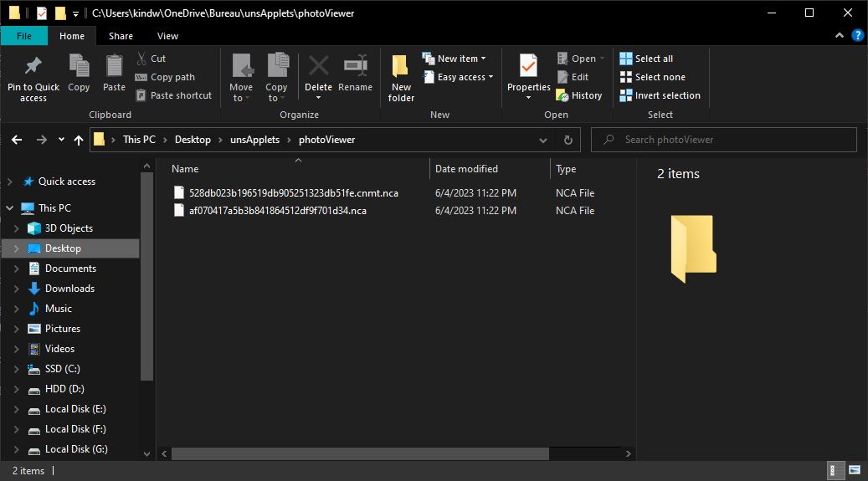Click the Paste icon in Clipboard group
The height and width of the screenshot is (481, 868).
tap(114, 66)
